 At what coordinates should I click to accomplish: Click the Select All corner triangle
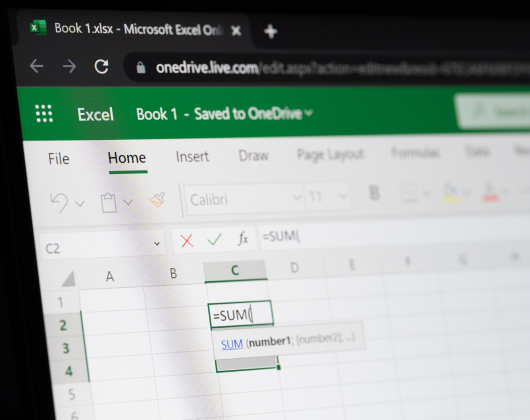(x=69, y=279)
